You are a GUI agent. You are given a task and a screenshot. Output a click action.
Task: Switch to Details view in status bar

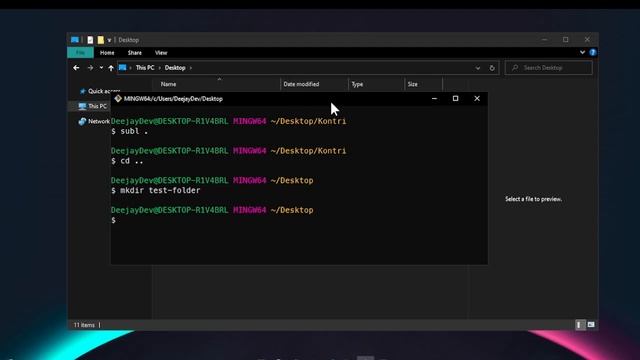click(580, 324)
